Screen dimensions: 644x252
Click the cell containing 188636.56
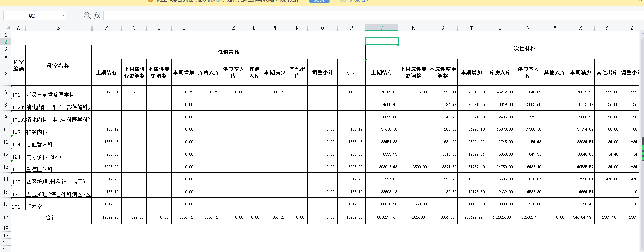[382, 204]
